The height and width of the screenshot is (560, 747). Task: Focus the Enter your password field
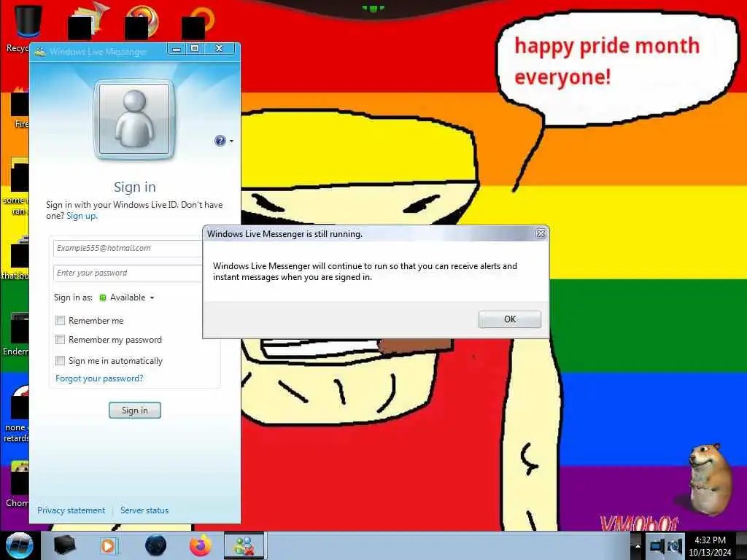(128, 273)
